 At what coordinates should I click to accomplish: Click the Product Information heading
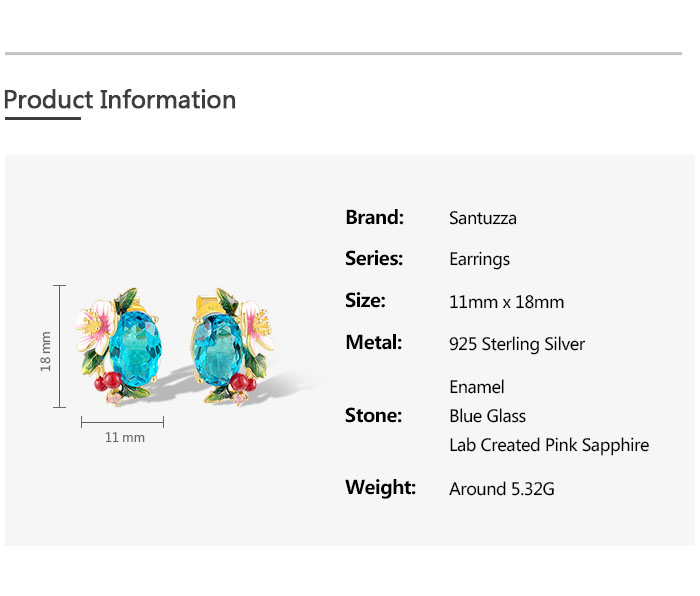pos(120,100)
